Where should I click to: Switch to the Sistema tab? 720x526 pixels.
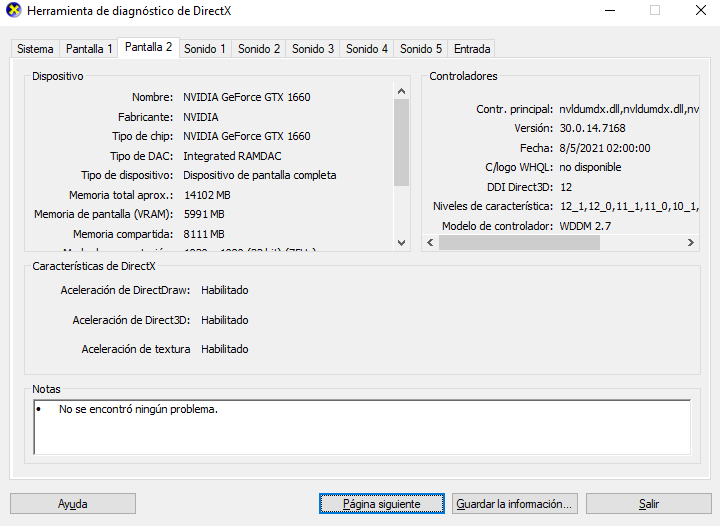pyautogui.click(x=35, y=49)
